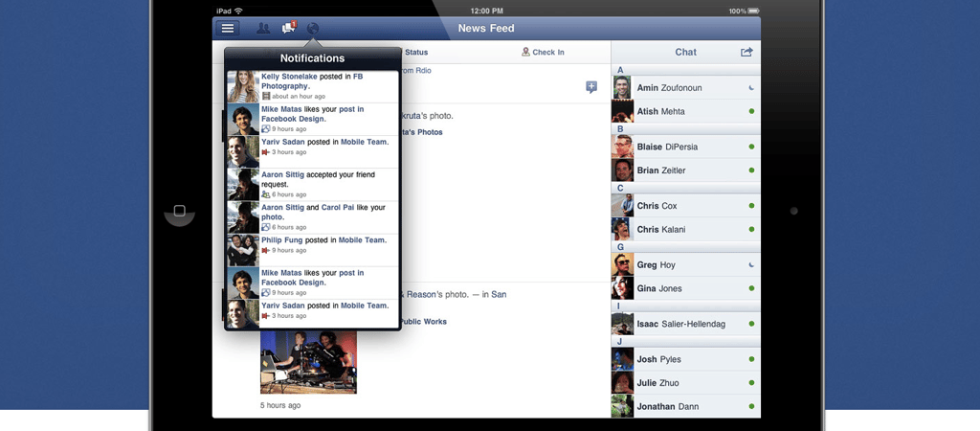980x431 pixels.
Task: Start chat with Greg Hoy
Action: (x=684, y=264)
